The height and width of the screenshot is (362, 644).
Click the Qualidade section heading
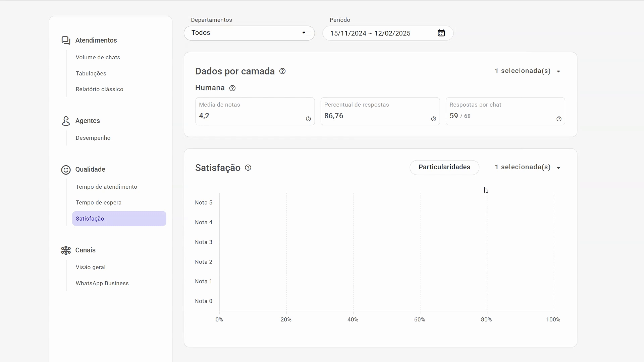click(x=90, y=169)
